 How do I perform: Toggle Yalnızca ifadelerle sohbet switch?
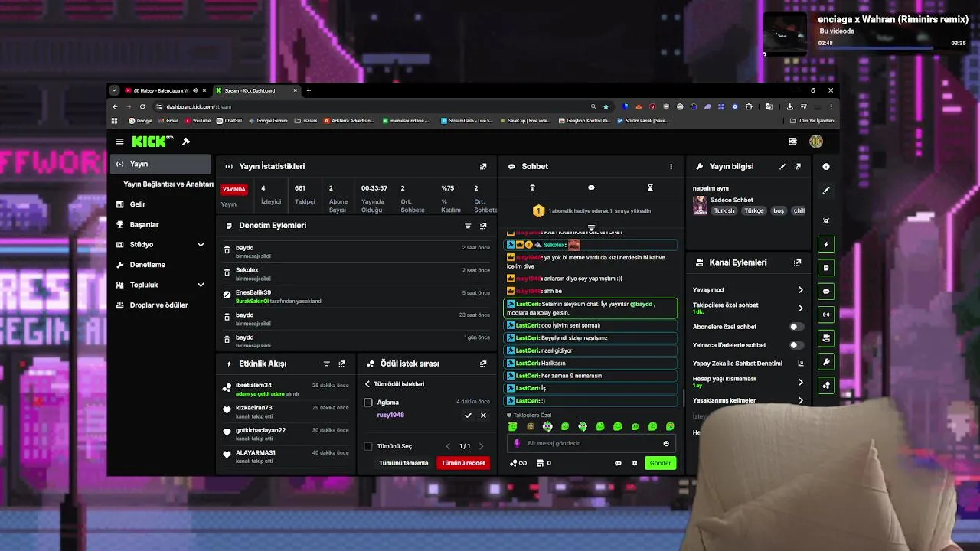796,345
